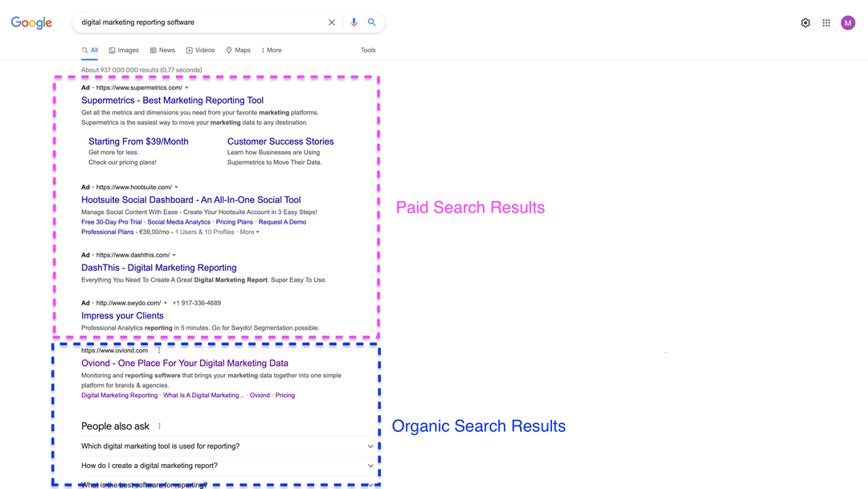Screen dimensions: 868x489
Task: Open Starting From $39/Month sitelink
Action: (x=138, y=142)
